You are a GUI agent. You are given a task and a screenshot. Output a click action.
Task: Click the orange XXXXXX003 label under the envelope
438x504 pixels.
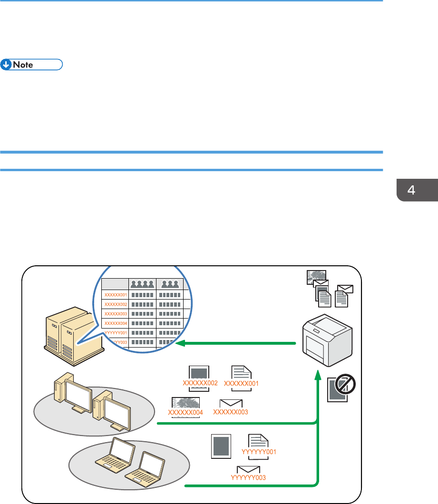tap(231, 412)
